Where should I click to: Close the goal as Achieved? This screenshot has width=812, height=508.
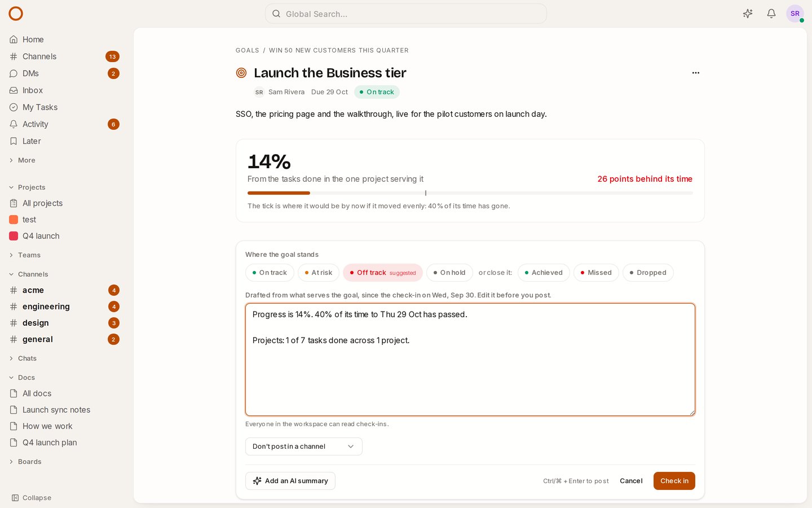pyautogui.click(x=544, y=273)
